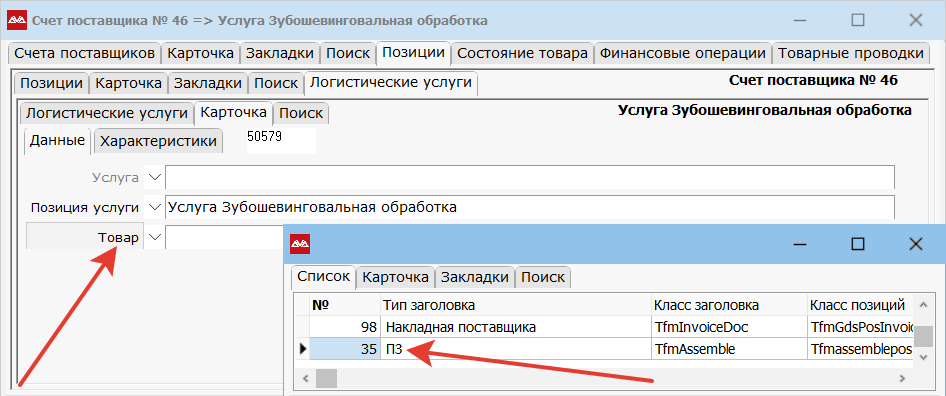
Task: Switch to the Счета поставщиков tab
Action: click(84, 53)
